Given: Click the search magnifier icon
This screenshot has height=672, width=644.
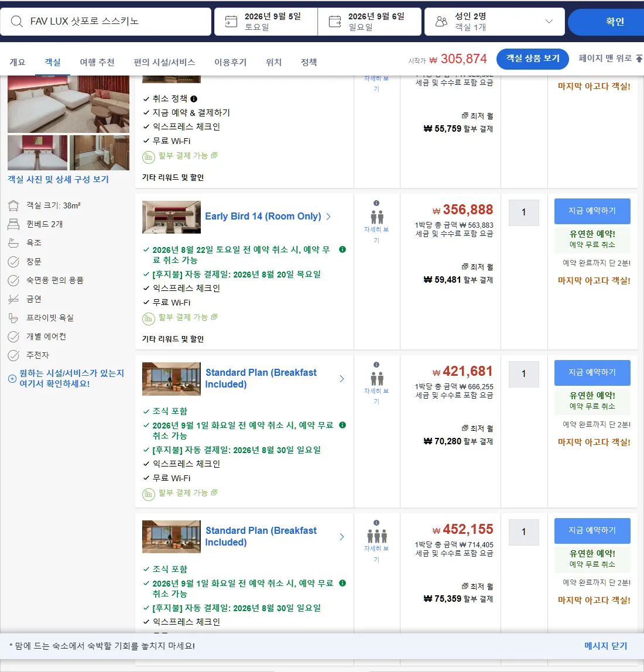Looking at the screenshot, I should pos(17,21).
